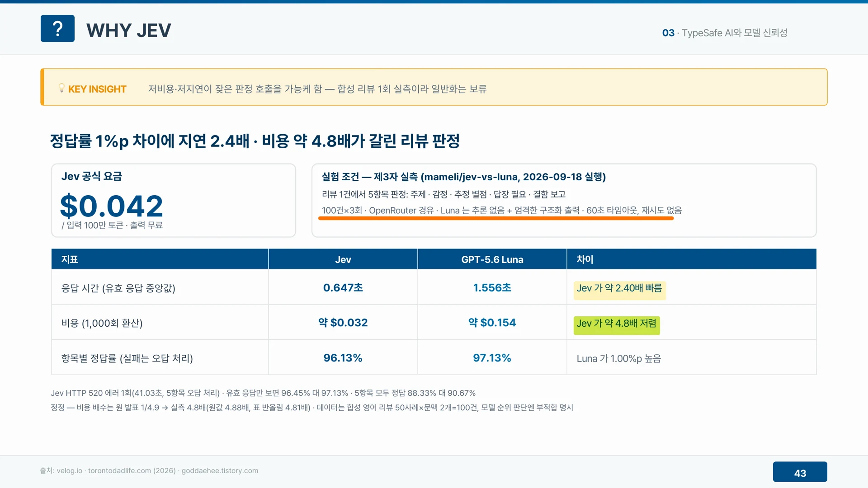Click the Luna accuracy 97.13%

click(492, 358)
